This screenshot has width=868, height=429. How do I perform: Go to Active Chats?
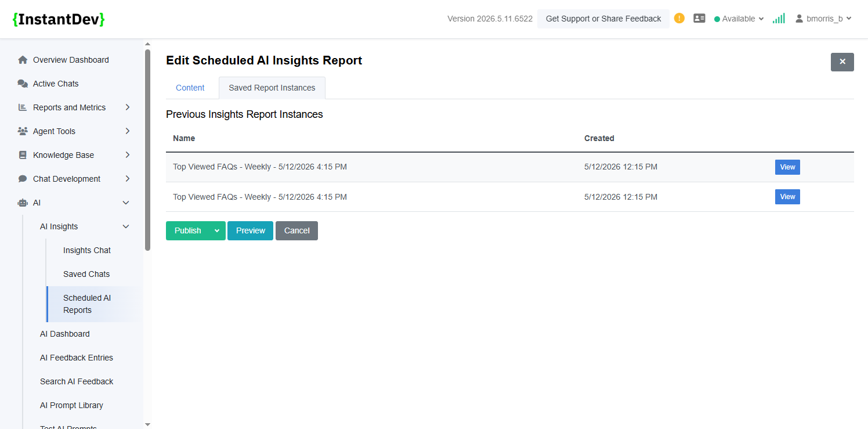[x=56, y=84]
